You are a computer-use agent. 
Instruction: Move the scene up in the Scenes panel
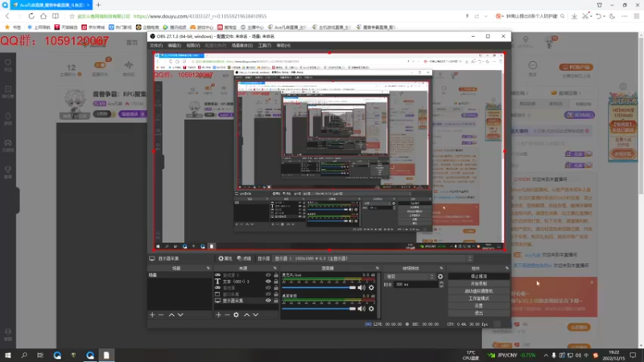click(x=171, y=315)
